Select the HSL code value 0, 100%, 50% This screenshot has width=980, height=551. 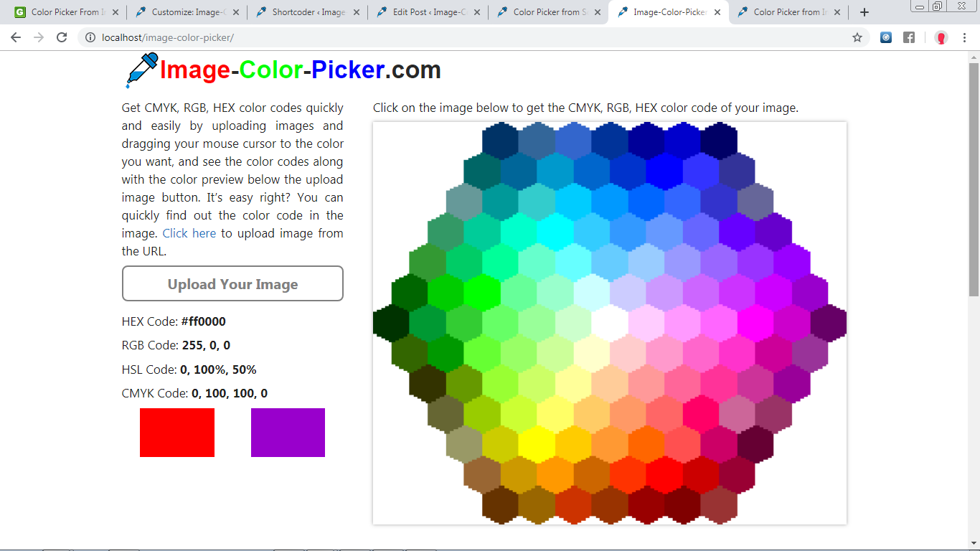click(218, 369)
